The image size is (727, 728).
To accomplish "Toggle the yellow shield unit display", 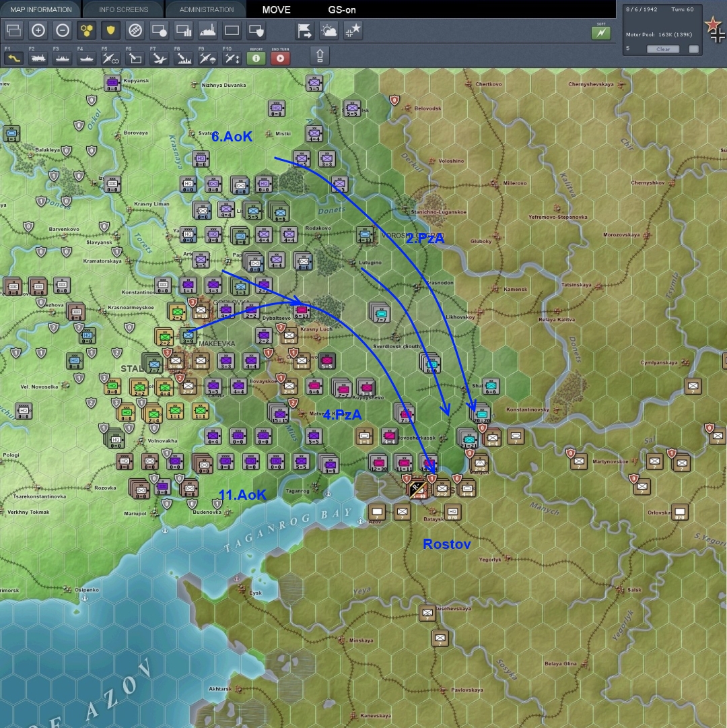I will tap(111, 30).
